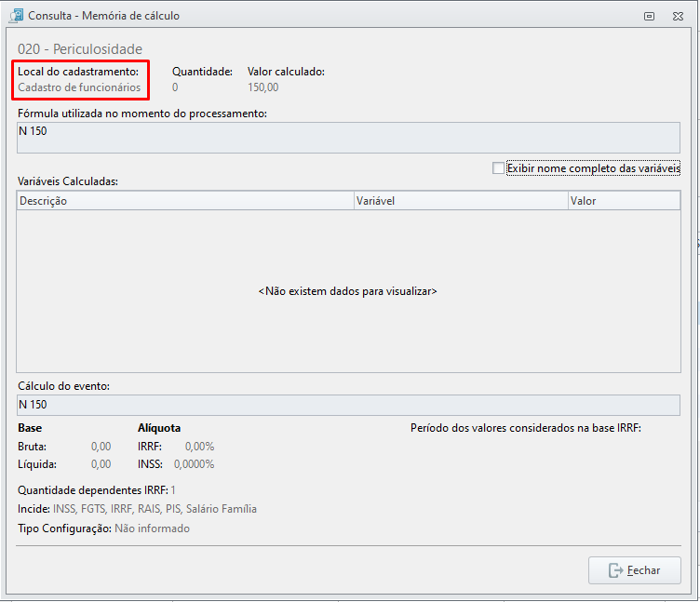The image size is (700, 602).
Task: Click the Incide list of contributions text
Action: tap(155, 509)
